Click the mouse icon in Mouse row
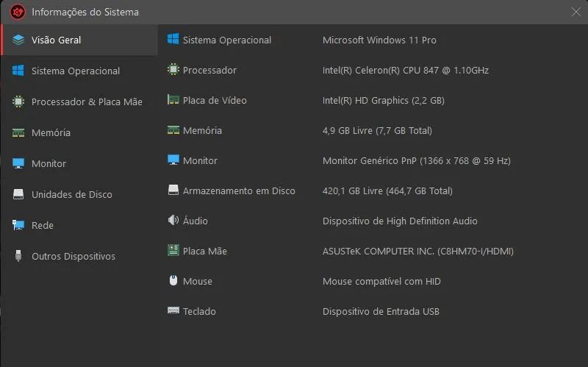The image size is (588, 367). coord(173,280)
